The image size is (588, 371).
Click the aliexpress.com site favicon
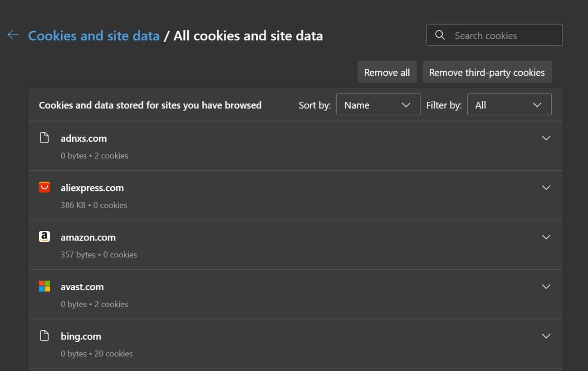pyautogui.click(x=44, y=187)
